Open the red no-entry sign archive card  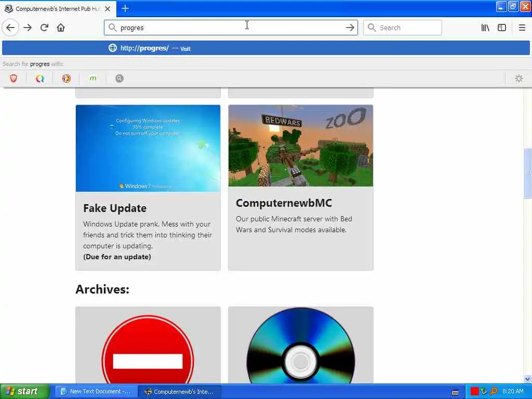click(x=148, y=345)
